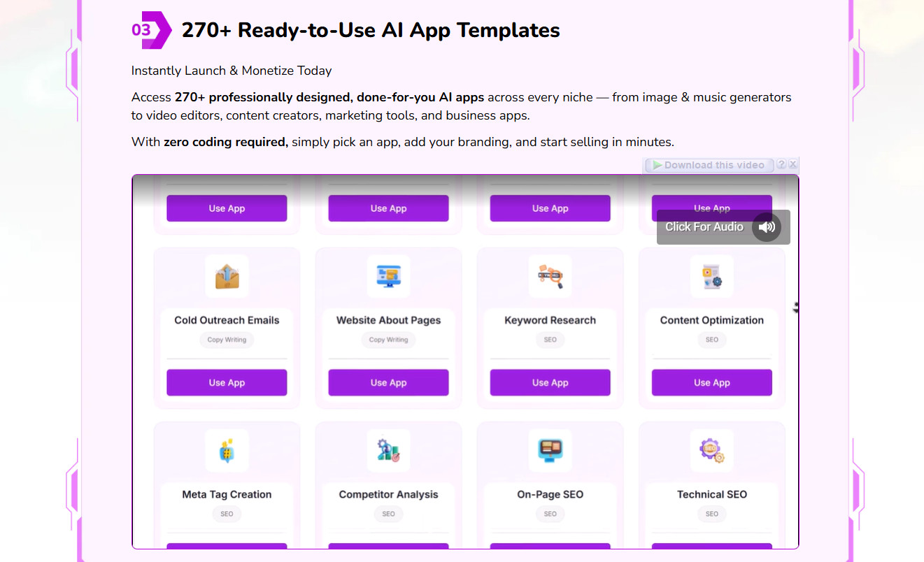Click the Meta Tag Creation title

pyautogui.click(x=227, y=494)
